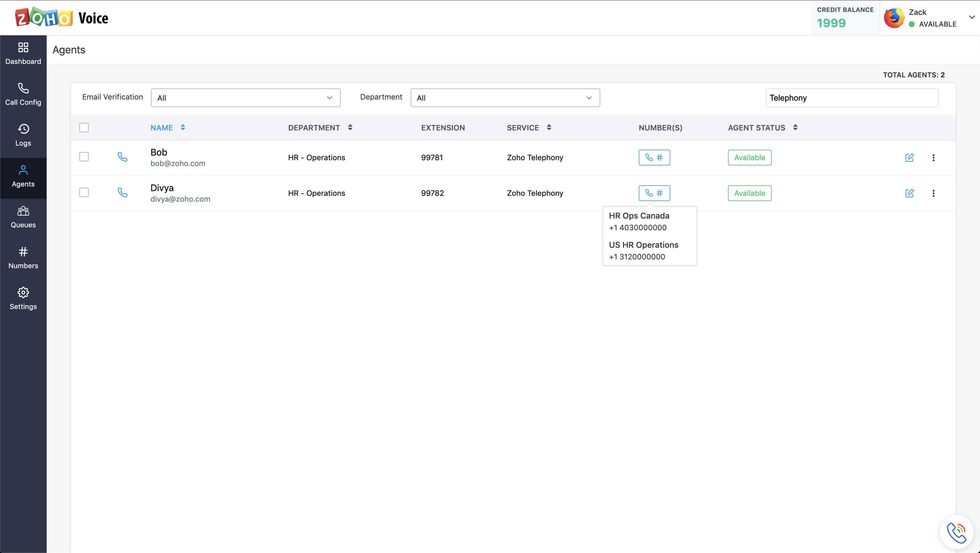Click the phone icon beside Bob
Image resolution: width=980 pixels, height=553 pixels.
(x=122, y=157)
